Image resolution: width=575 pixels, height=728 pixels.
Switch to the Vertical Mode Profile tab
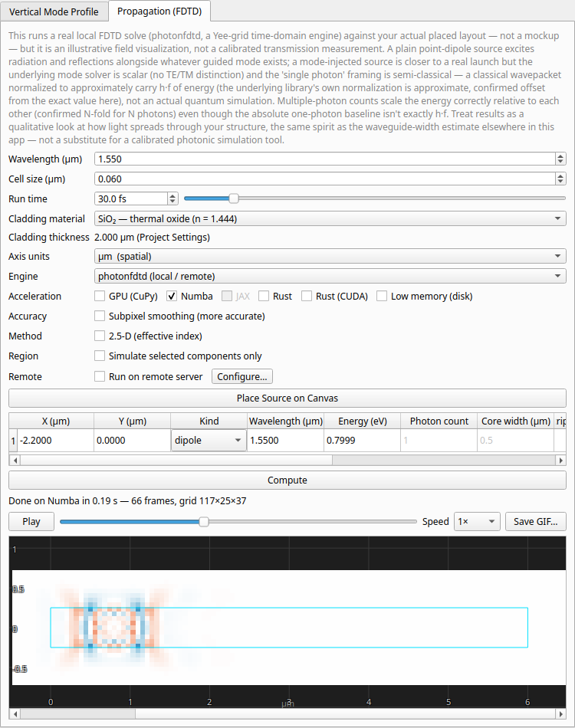pyautogui.click(x=54, y=11)
